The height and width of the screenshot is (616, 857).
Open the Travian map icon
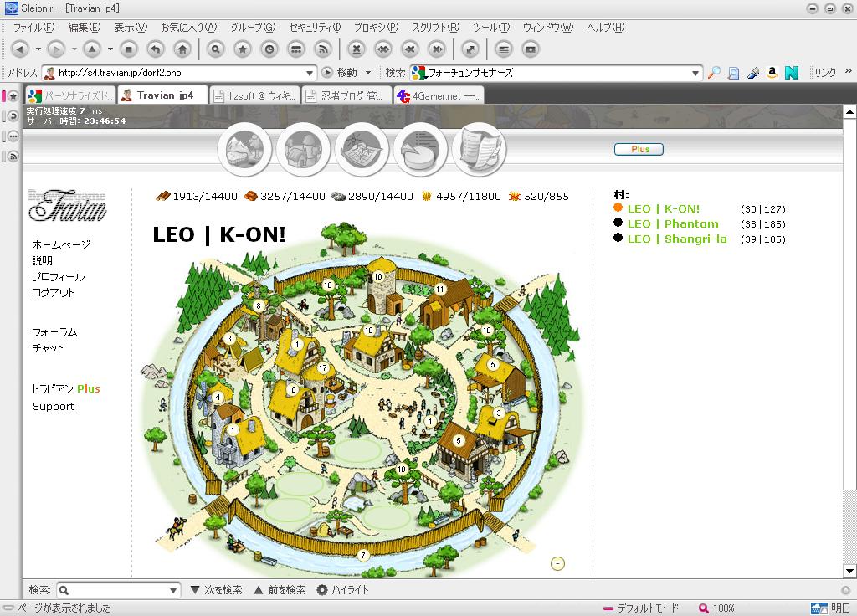(x=362, y=149)
